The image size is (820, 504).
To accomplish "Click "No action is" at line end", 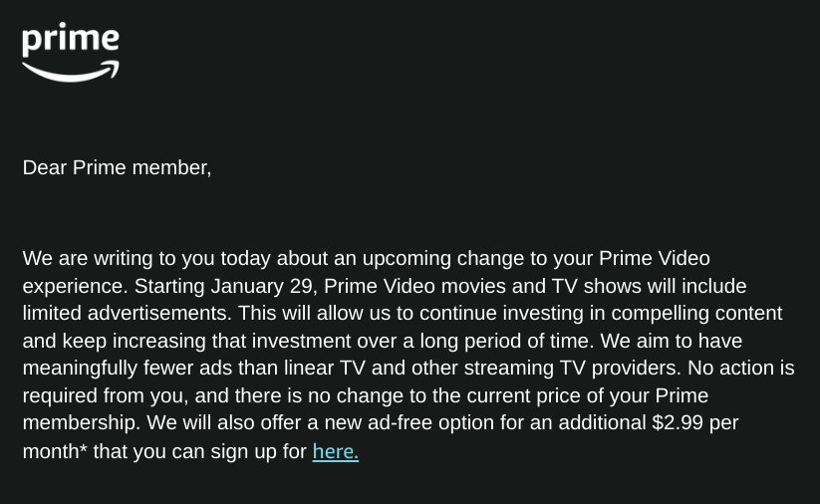I will (741, 368).
